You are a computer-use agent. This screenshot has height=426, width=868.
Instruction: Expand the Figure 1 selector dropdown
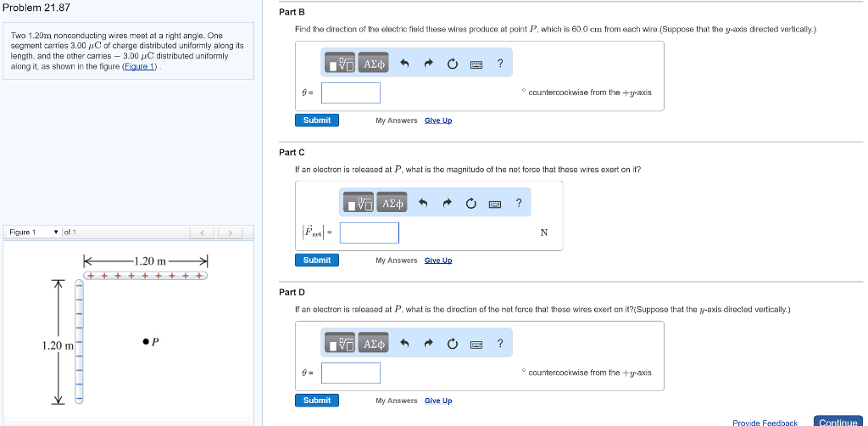coord(56,233)
